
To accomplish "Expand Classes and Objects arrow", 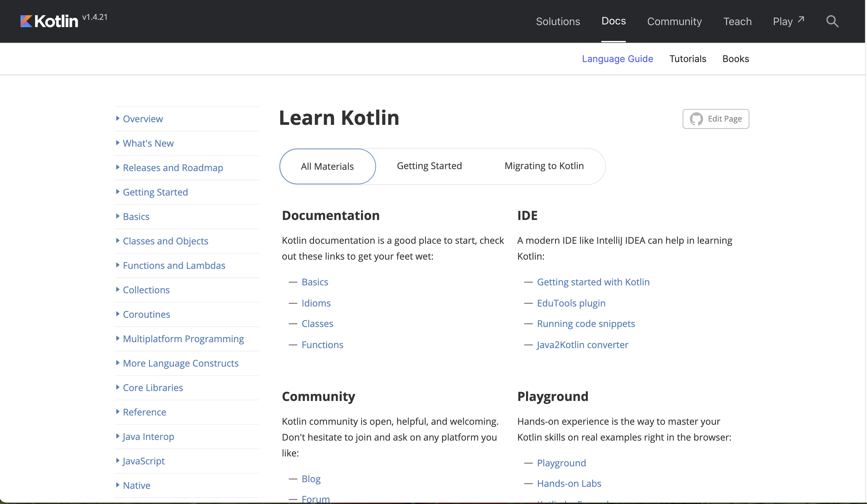I will click(118, 241).
